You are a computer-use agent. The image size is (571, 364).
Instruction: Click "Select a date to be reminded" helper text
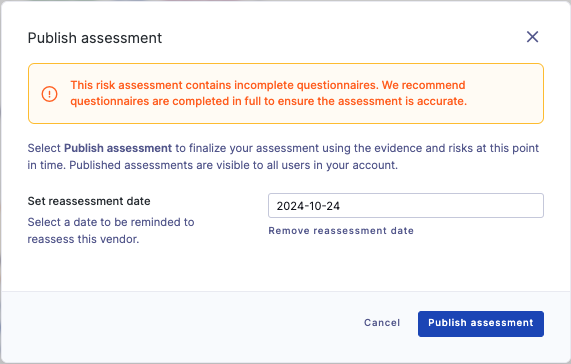click(x=111, y=222)
